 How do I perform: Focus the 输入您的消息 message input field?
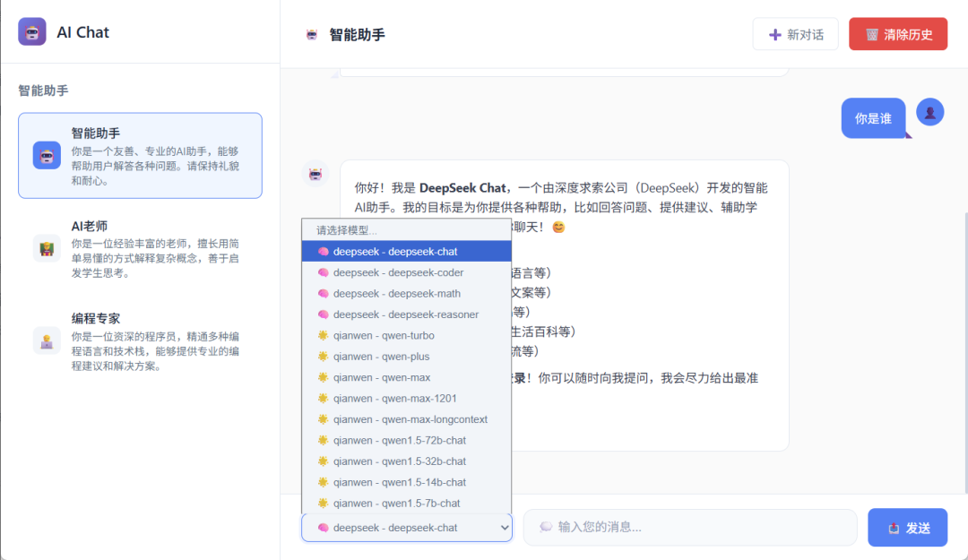pos(690,527)
